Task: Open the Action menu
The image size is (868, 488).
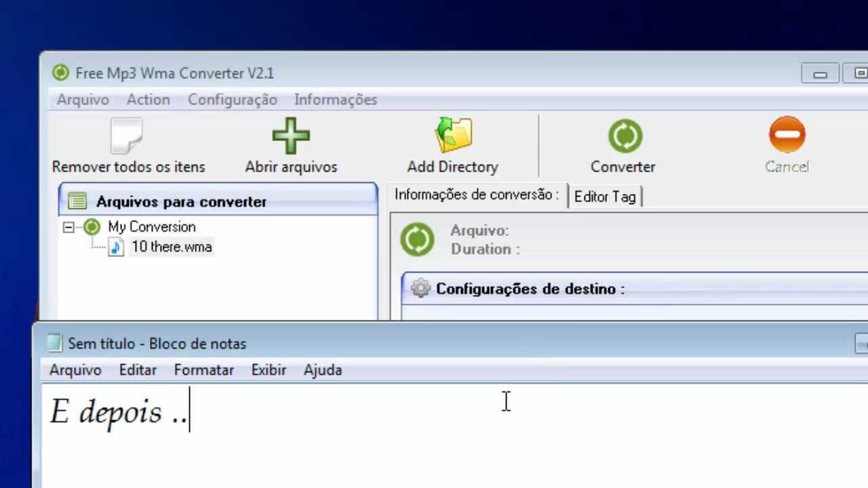Action: 149,100
